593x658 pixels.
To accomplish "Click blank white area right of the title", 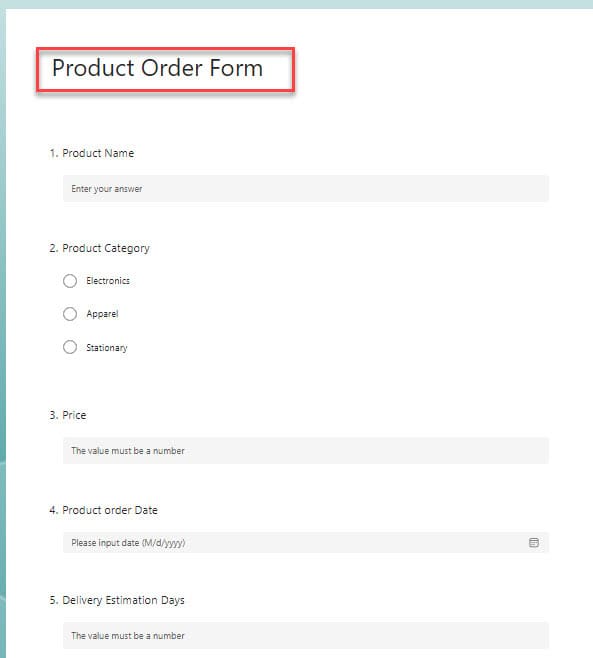I will coord(441,68).
